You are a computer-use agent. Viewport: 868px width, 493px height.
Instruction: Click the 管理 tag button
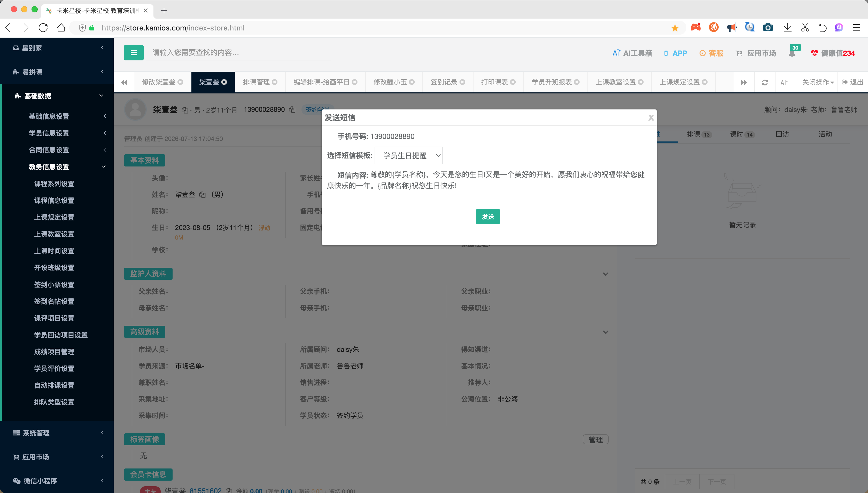pos(596,440)
